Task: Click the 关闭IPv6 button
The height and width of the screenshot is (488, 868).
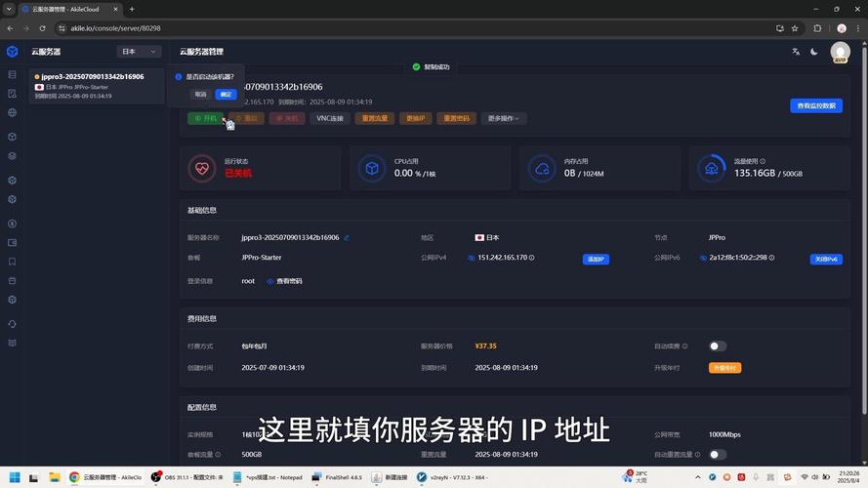Action: tap(826, 259)
